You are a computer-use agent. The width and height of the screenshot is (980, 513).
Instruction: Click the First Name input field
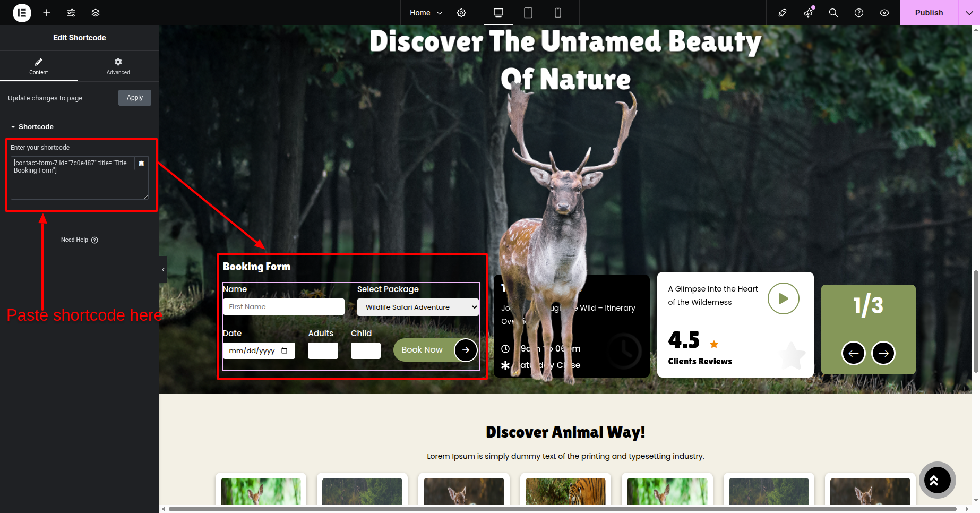[x=283, y=307]
